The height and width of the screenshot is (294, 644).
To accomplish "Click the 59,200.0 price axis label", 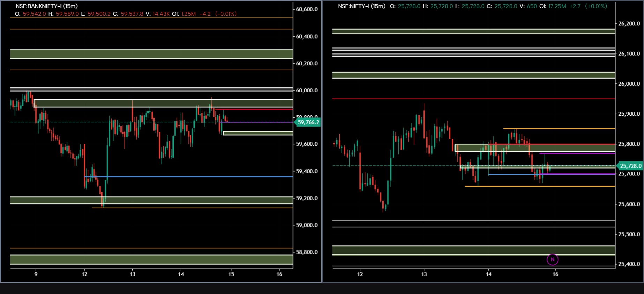I will 307,198.
